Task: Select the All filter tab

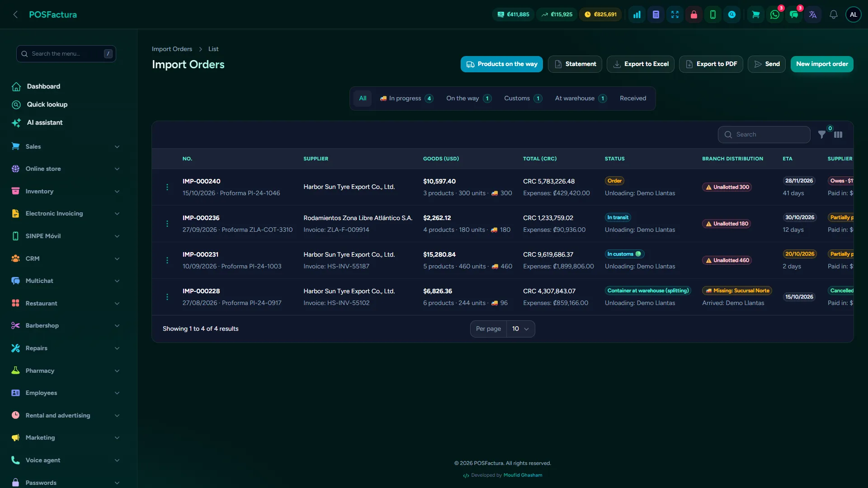Action: pyautogui.click(x=363, y=99)
